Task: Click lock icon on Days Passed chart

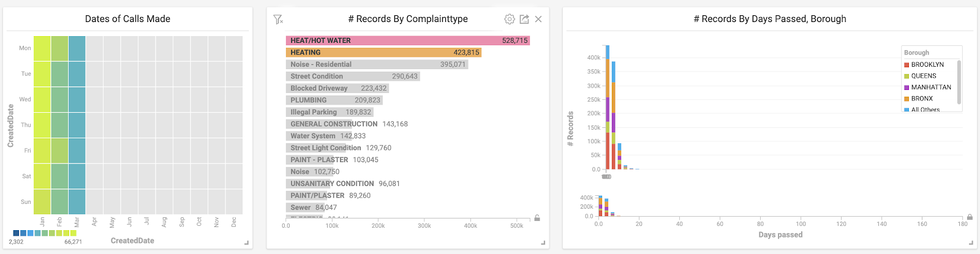Action: (970, 217)
